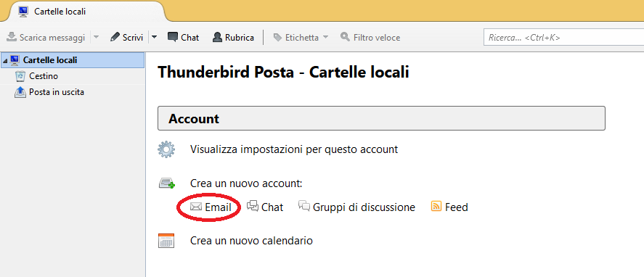Screen dimensions: 644x277
Task: Open the Scarica messaggi dropdown arrow
Action: click(x=96, y=37)
